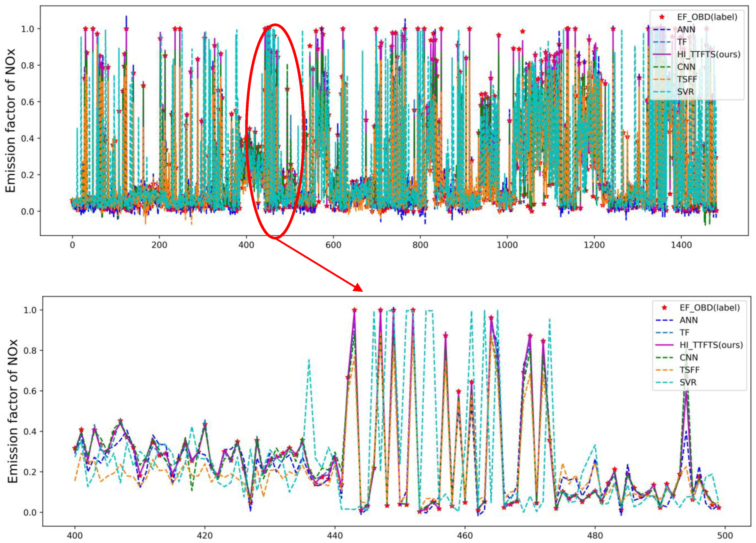The width and height of the screenshot is (756, 543).
Task: Click the 460 tick label on bottom x-axis
Action: click(465, 536)
